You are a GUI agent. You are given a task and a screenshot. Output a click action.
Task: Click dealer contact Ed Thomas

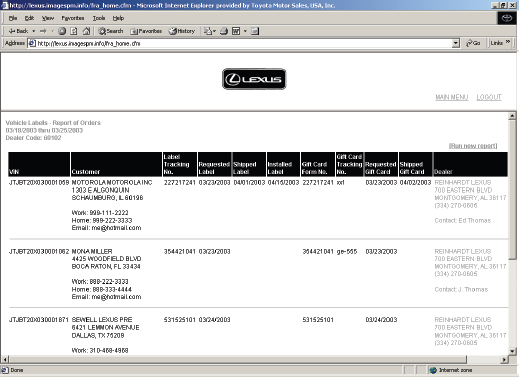pos(475,220)
